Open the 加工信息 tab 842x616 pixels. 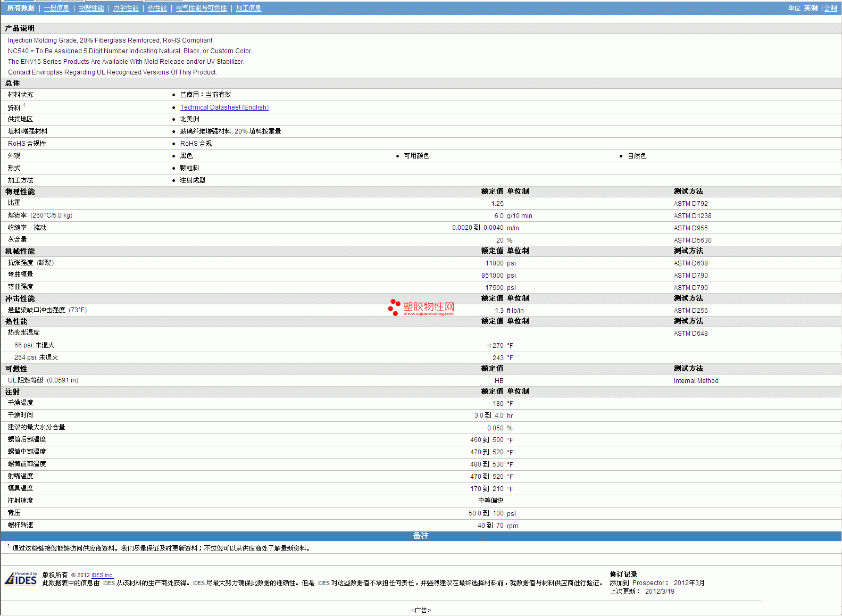248,8
